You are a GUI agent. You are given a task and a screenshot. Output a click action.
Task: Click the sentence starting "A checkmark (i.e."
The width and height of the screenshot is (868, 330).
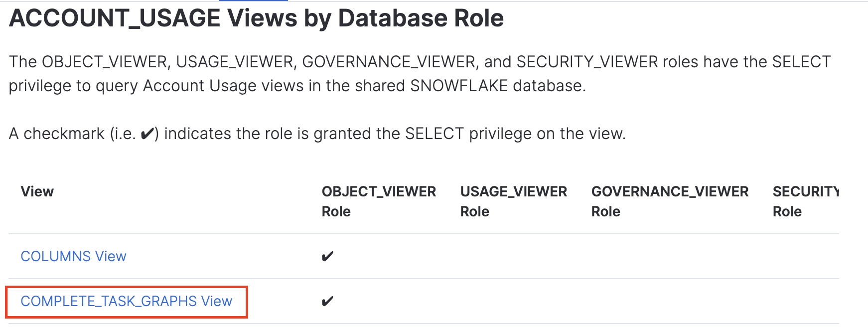tap(317, 134)
